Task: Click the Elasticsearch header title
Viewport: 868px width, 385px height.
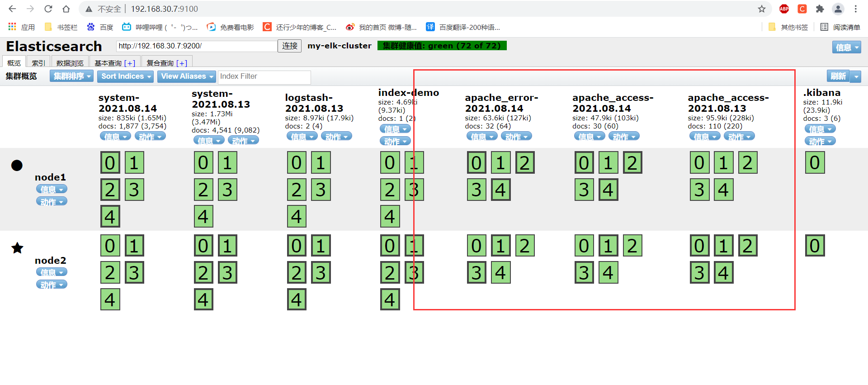Action: click(x=54, y=46)
